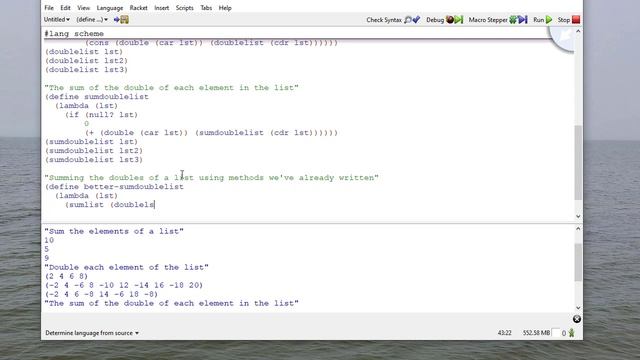Click definitions pane scroll-down arrow
Image resolution: width=640 pixels, height=360 pixels.
click(x=578, y=216)
